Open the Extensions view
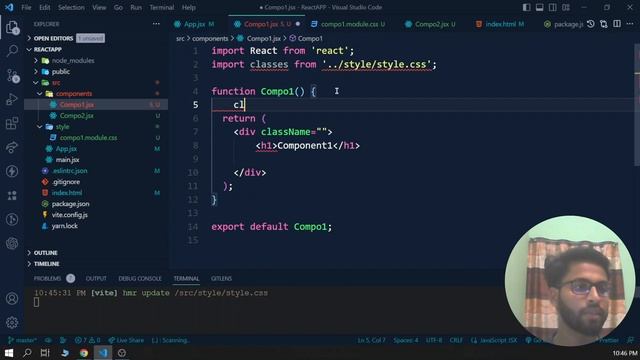640x360 pixels. click(x=12, y=123)
